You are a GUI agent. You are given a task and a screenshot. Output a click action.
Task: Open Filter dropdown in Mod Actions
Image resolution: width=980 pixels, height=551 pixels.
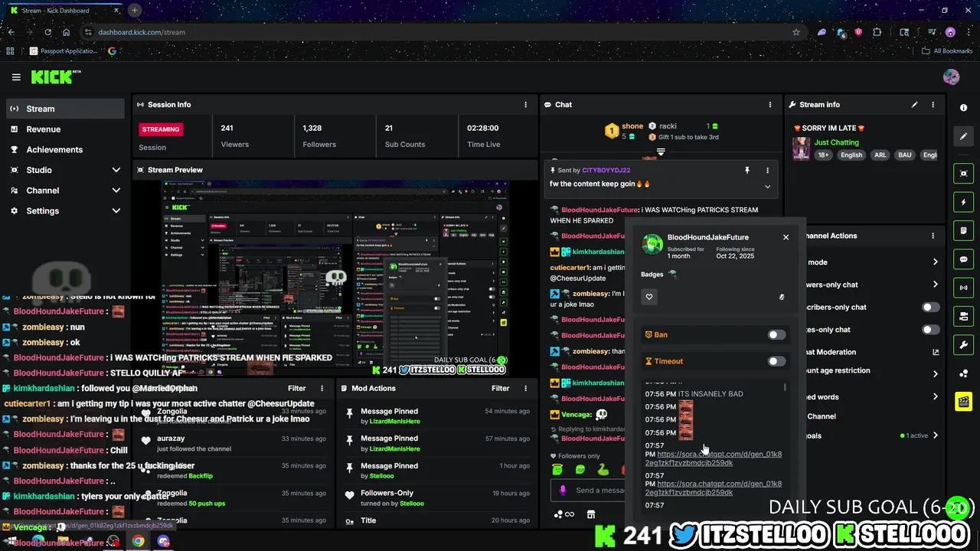[501, 389]
